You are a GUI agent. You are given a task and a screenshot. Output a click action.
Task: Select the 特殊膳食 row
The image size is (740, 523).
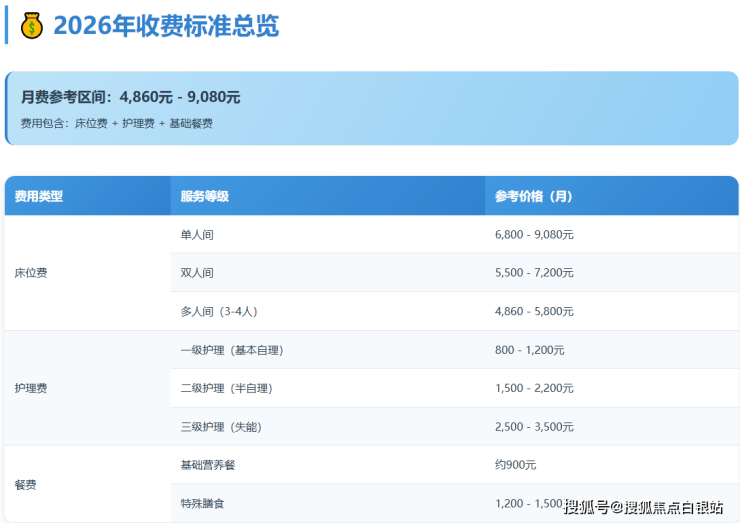(x=202, y=504)
